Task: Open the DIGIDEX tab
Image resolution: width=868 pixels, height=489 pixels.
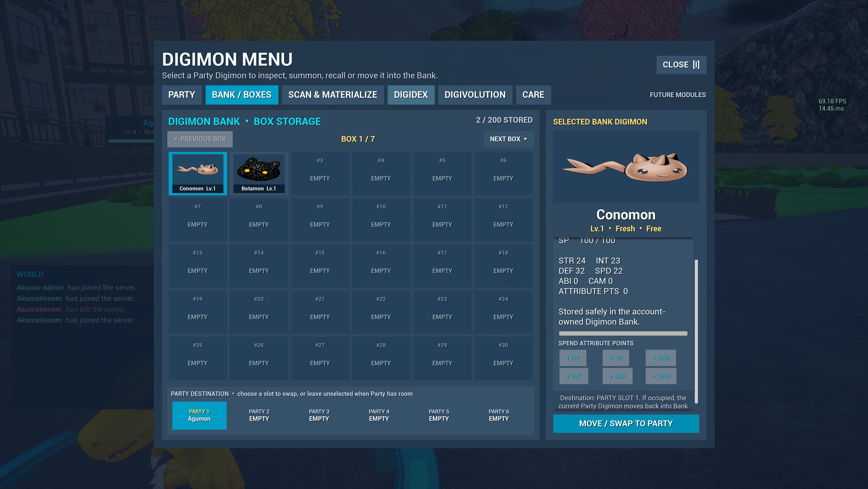Action: click(x=411, y=95)
